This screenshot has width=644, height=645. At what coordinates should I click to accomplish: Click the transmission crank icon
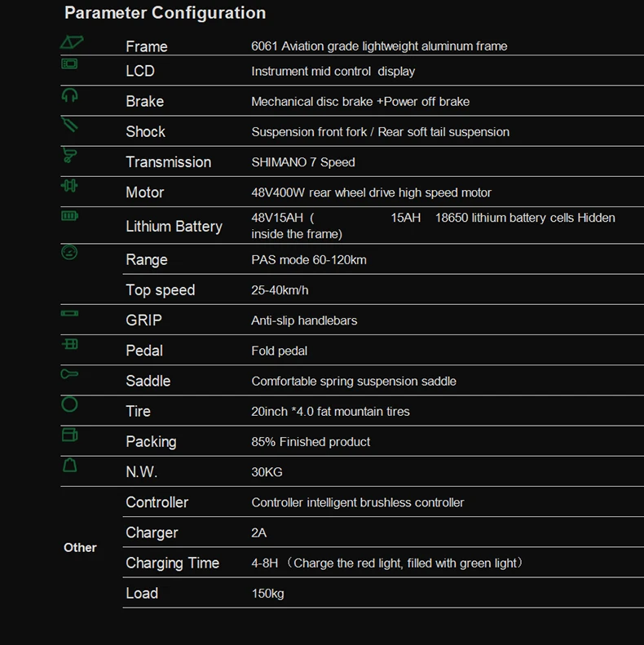[x=70, y=155]
